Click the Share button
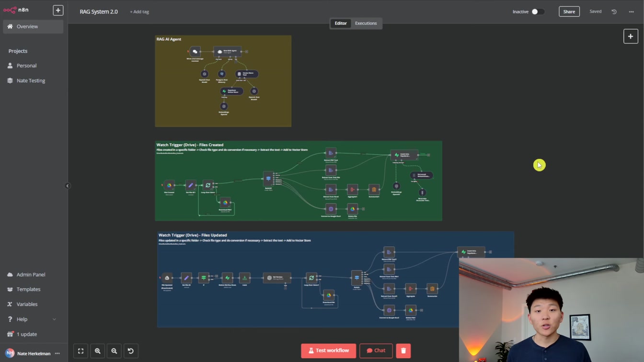The image size is (644, 362). [x=569, y=11]
